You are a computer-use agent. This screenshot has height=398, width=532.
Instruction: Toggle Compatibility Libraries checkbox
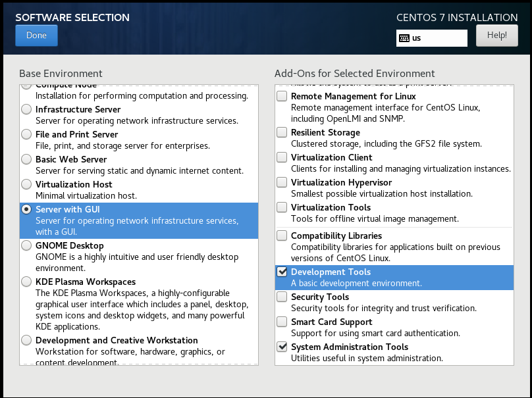tap(282, 236)
